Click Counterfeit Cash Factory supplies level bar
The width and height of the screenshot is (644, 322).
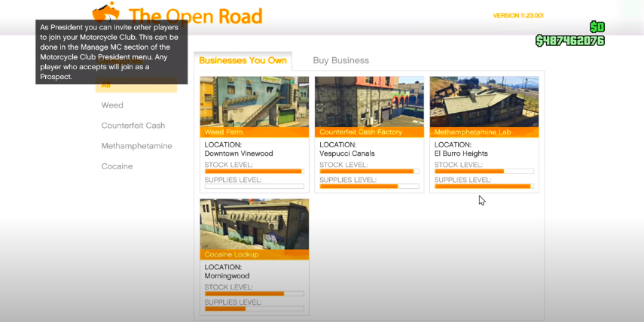tap(369, 187)
